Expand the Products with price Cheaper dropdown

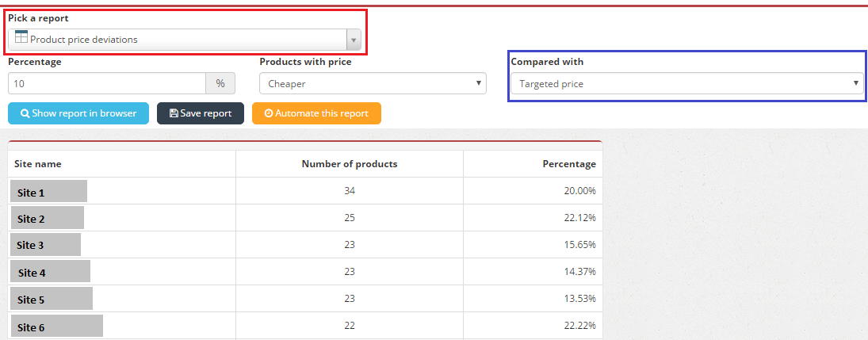[x=373, y=84]
